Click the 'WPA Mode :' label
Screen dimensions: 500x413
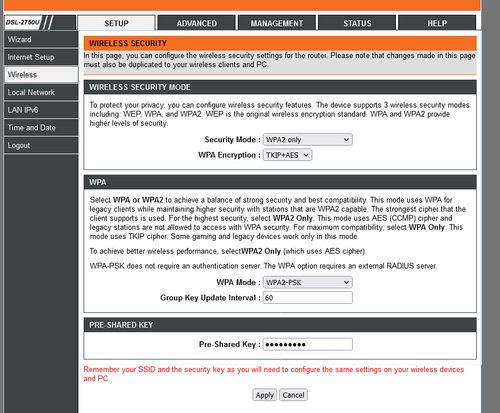[238, 282]
